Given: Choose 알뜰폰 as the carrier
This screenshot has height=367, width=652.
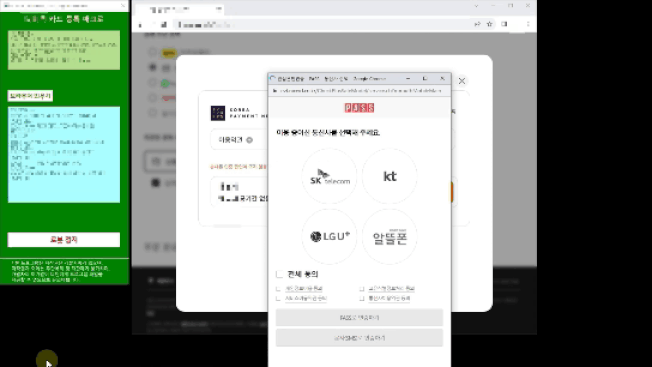Looking at the screenshot, I should pyautogui.click(x=390, y=236).
